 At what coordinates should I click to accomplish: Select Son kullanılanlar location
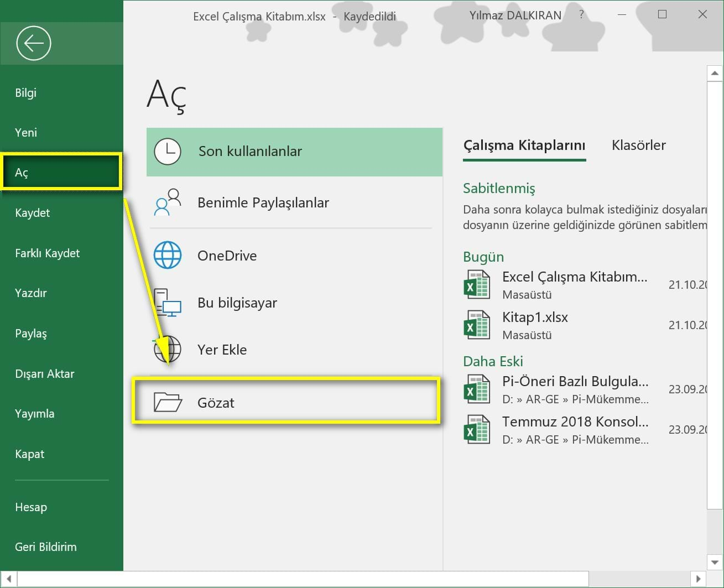coord(294,152)
